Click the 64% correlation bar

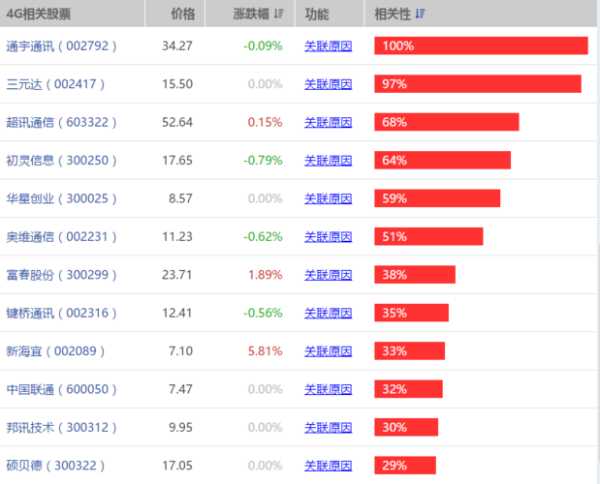442,160
